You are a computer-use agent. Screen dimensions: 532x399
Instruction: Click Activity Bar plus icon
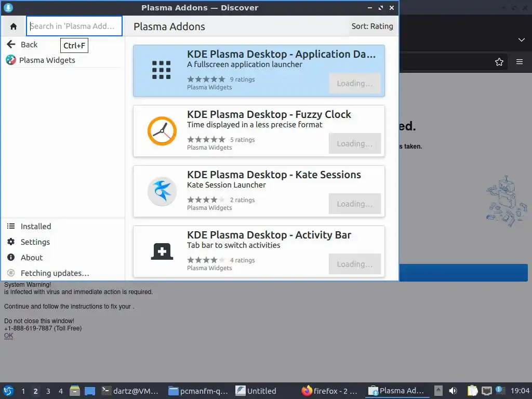[x=162, y=251]
